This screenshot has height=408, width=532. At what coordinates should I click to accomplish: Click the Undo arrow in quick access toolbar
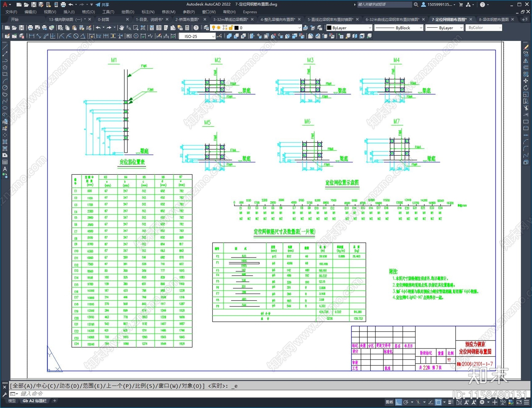tap(70, 4)
